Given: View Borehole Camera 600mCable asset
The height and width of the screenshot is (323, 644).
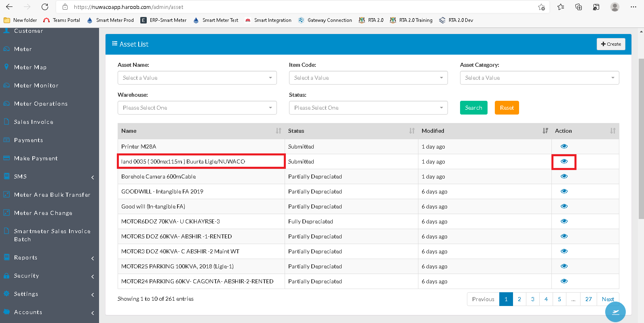Looking at the screenshot, I should pyautogui.click(x=564, y=176).
